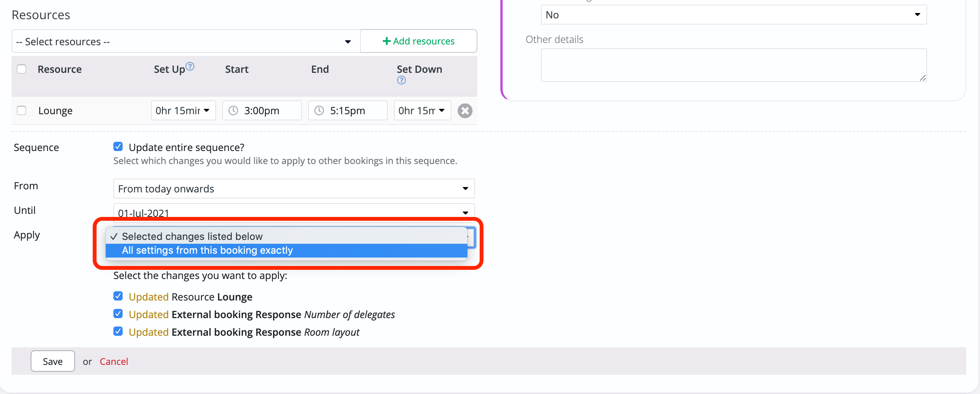This screenshot has width=980, height=394.
Task: Uncheck Update entire sequence?
Action: coord(118,146)
